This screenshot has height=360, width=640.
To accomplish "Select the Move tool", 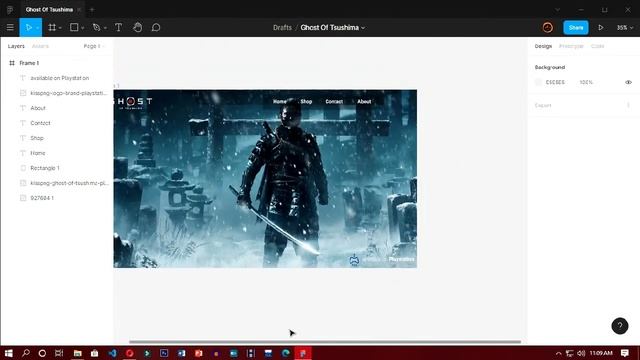I will coord(29,27).
